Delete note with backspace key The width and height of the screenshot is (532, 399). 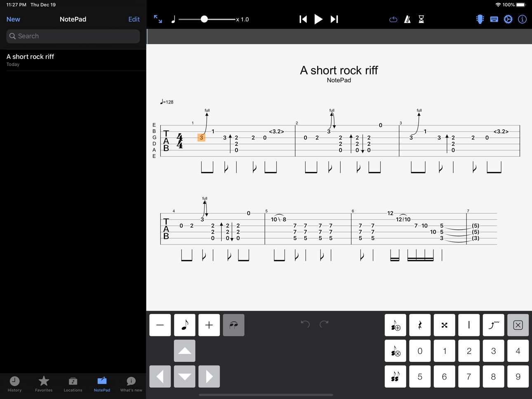tap(518, 325)
